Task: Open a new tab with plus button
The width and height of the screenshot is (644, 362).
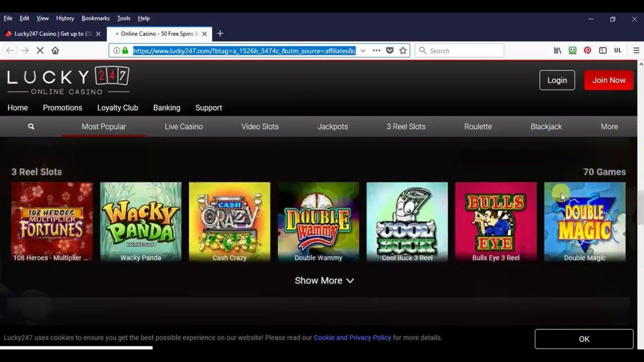Action: pos(220,34)
